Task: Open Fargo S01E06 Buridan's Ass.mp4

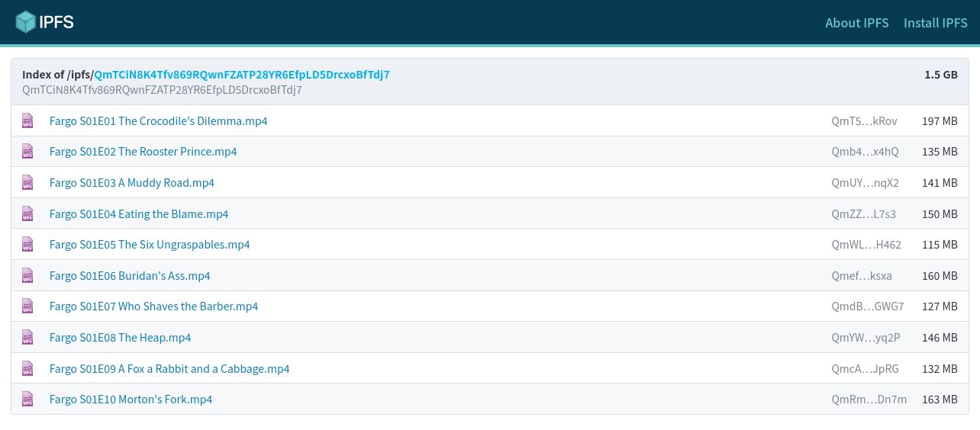Action: point(130,276)
